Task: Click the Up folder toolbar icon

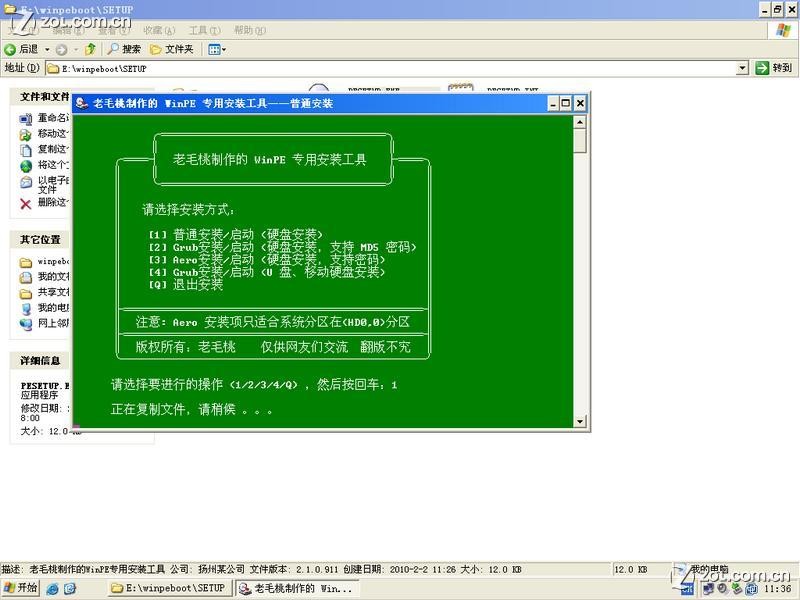Action: pos(90,49)
